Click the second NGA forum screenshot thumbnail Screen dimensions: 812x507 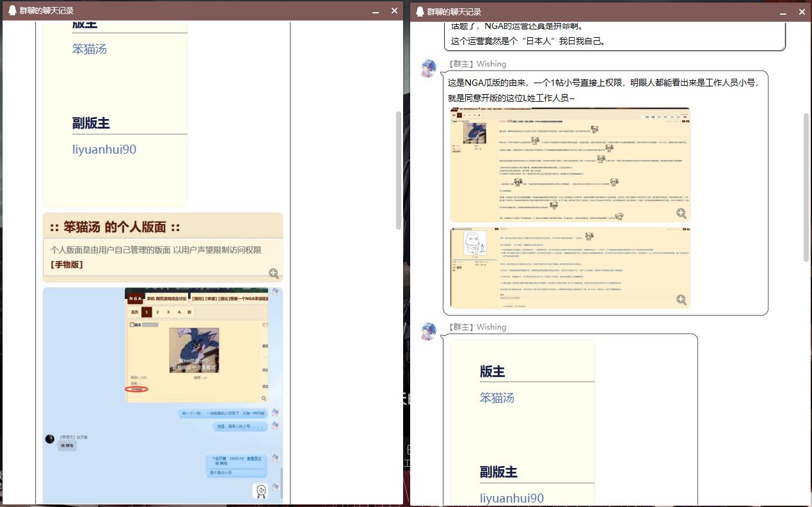tap(570, 266)
